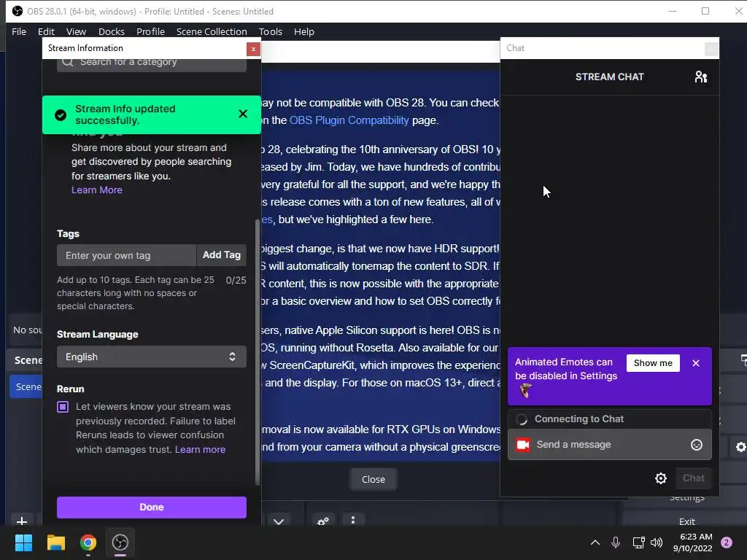Click Close in the release notes dialog

373,480
